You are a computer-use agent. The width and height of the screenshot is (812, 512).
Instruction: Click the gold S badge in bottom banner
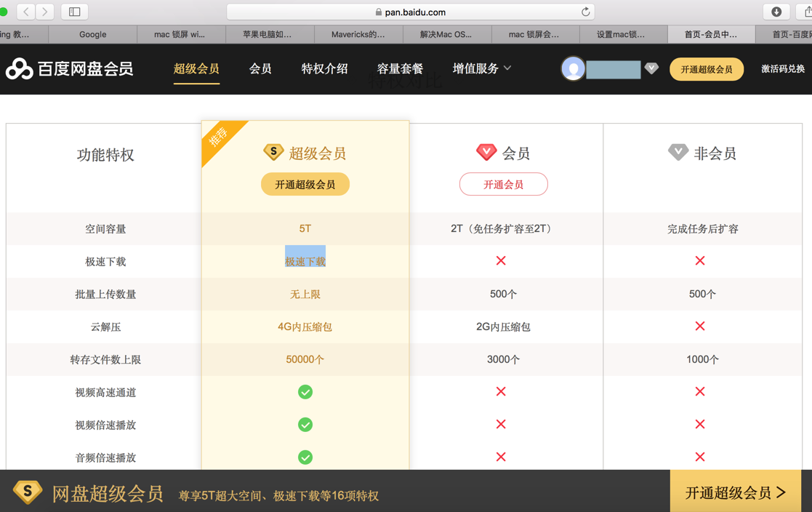coord(28,491)
